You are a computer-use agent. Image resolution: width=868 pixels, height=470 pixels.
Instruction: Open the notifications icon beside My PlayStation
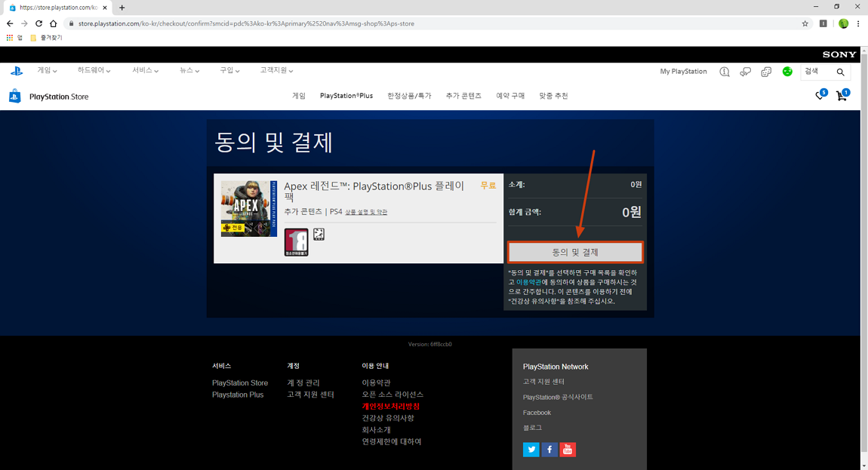tap(724, 72)
